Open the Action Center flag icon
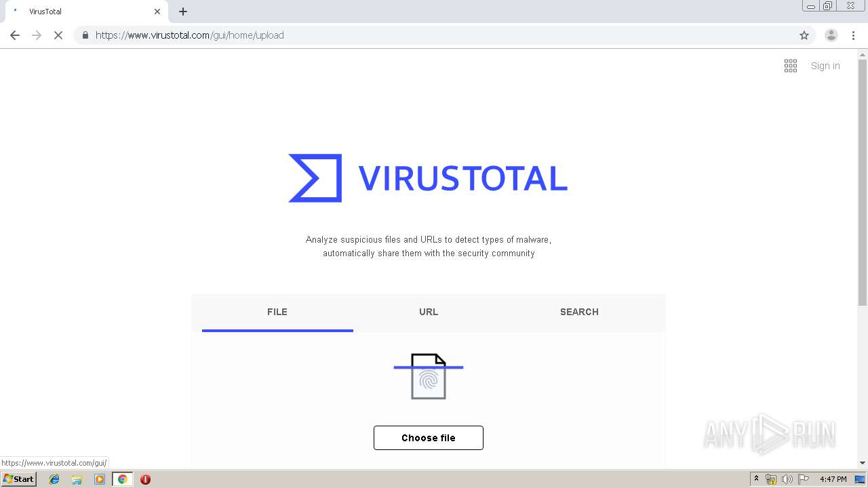This screenshot has height=488, width=868. pyautogui.click(x=804, y=479)
